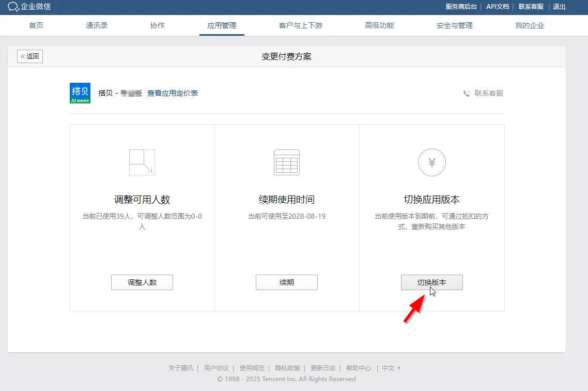Click the 搭贝 app logo thumbnail
588x391 pixels.
80,93
